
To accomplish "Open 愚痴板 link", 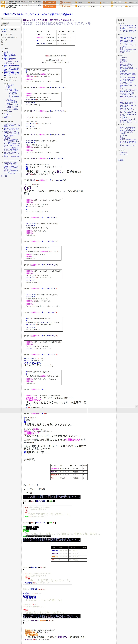I will click(8, 103).
